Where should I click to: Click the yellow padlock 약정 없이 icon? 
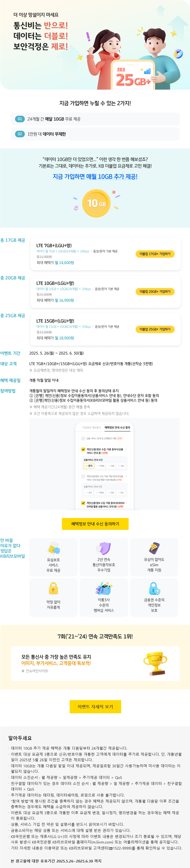click(53, 588)
